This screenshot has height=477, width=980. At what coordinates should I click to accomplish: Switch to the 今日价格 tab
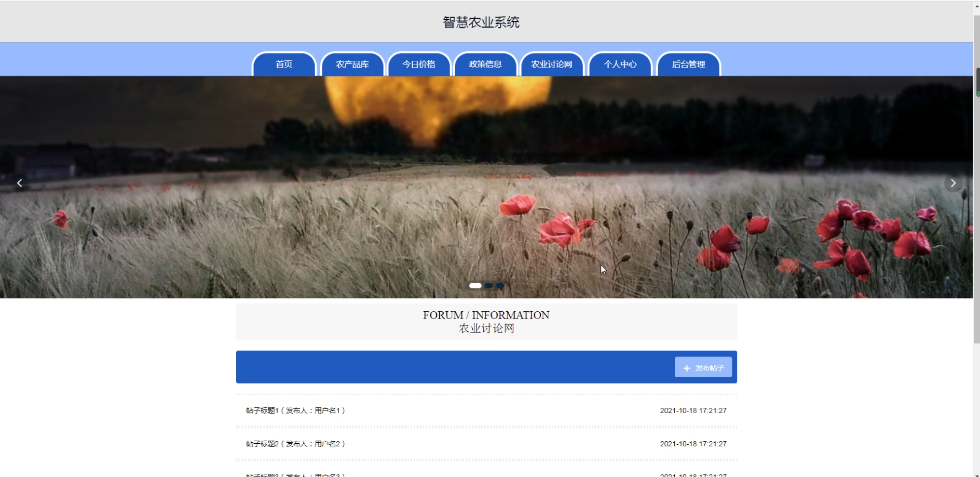419,64
